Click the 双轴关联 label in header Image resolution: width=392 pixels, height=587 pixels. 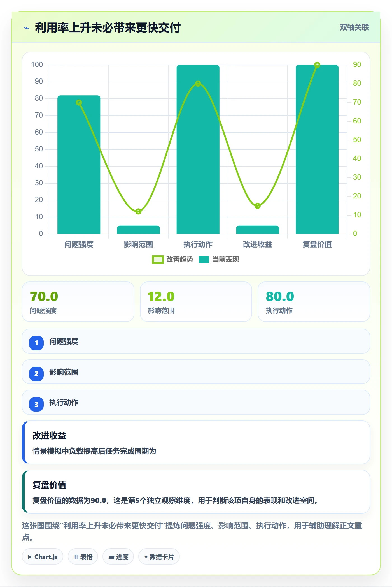(354, 27)
